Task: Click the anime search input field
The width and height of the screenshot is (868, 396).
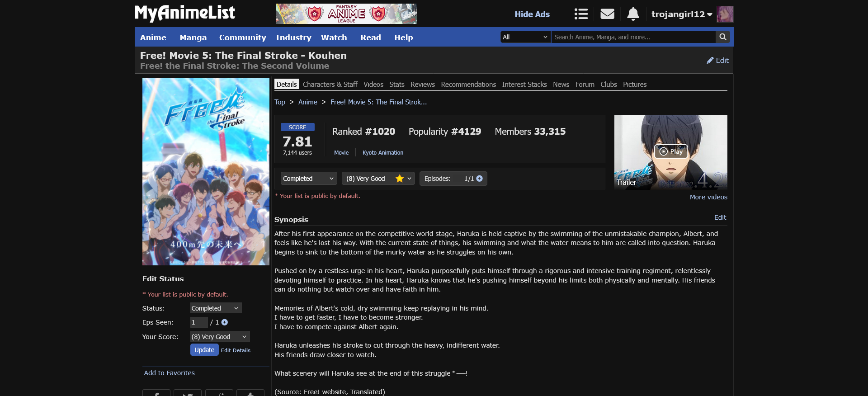Action: [633, 37]
